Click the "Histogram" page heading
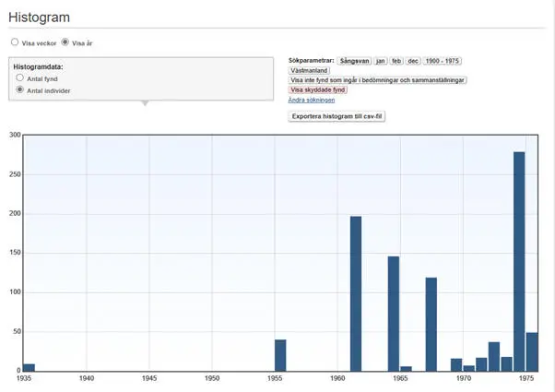Screen dimensions: 555x392 [39, 18]
